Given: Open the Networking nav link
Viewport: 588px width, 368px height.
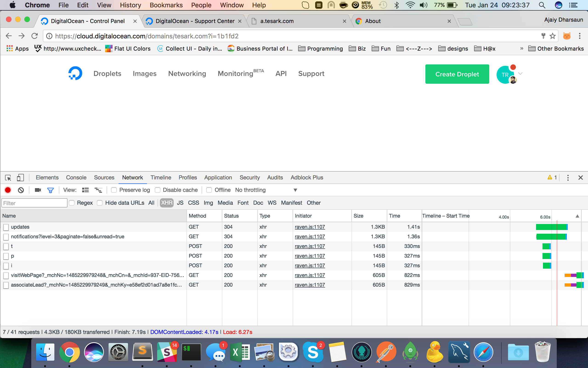Looking at the screenshot, I should (187, 74).
